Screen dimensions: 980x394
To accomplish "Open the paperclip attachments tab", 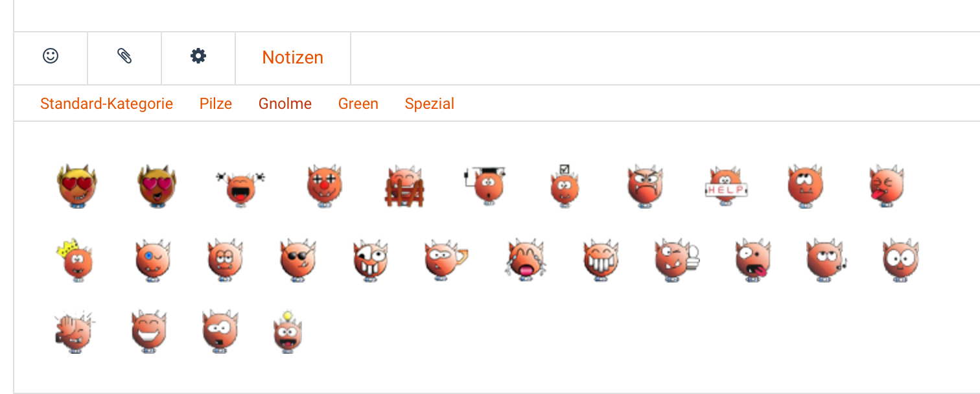I will [124, 56].
